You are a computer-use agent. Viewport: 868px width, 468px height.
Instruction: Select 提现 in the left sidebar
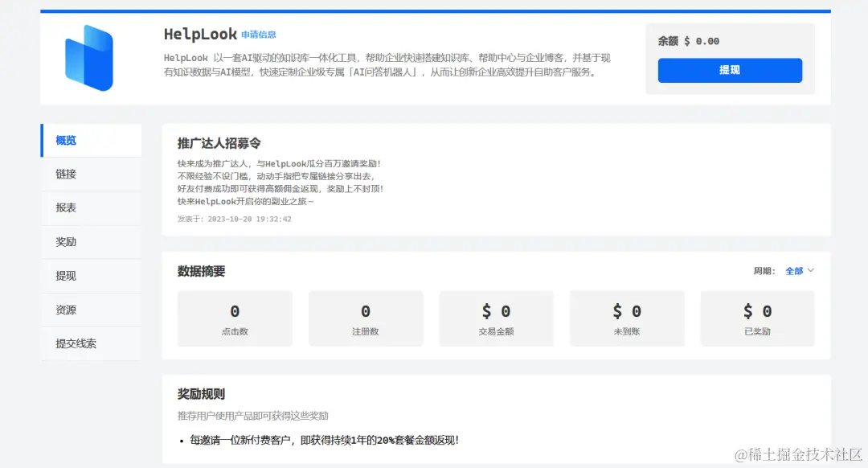pyautogui.click(x=65, y=276)
